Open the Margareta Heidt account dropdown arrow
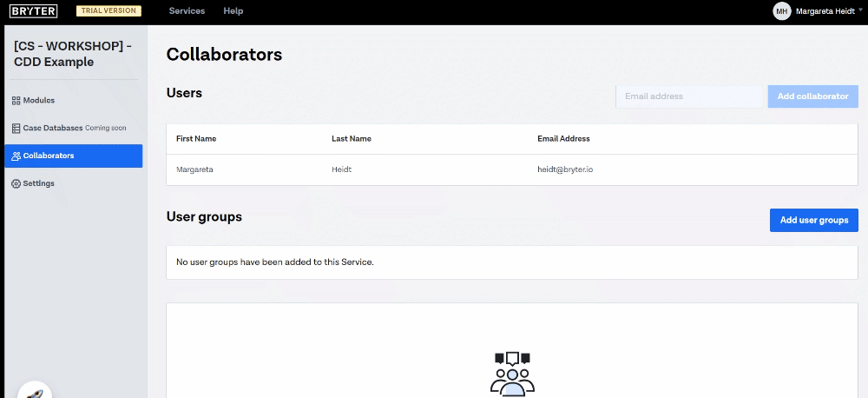 (860, 10)
